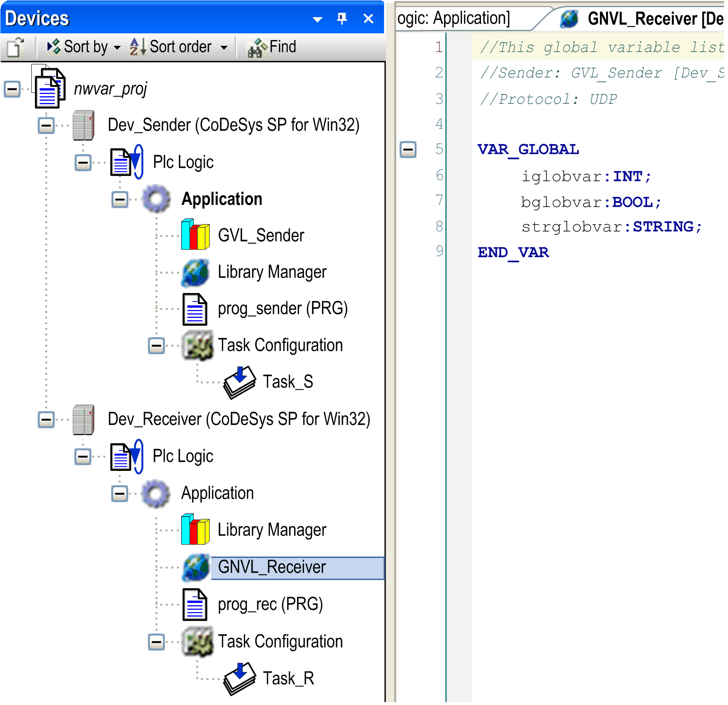This screenshot has width=728, height=705.
Task: Open the Plc Logic node of Dev_Receiver
Action: 124,456
